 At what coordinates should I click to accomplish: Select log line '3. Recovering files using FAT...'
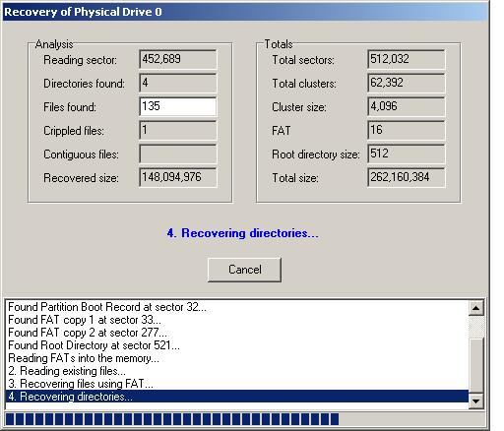click(x=237, y=384)
